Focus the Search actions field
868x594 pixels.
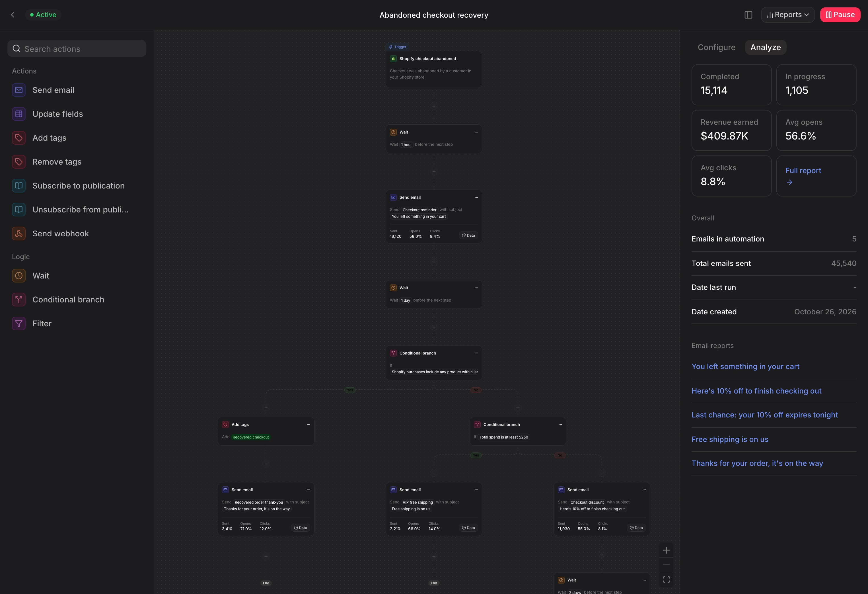(77, 49)
